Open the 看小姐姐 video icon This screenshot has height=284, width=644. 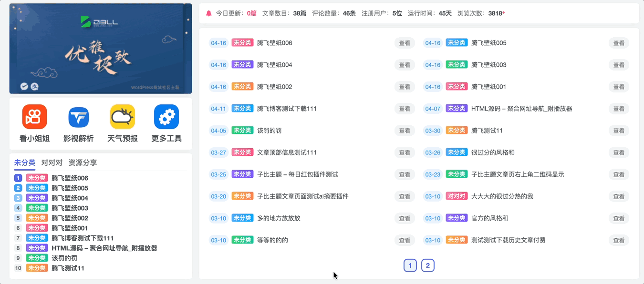coord(34,117)
